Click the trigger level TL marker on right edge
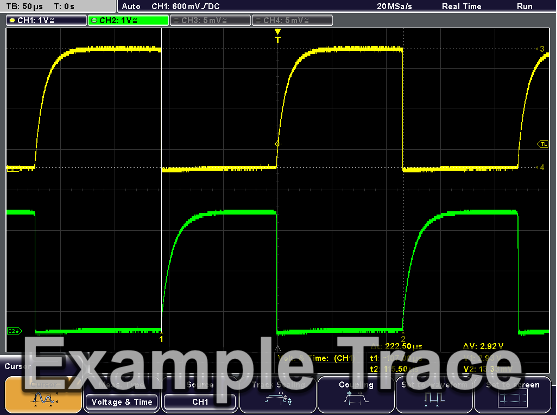 click(x=543, y=144)
